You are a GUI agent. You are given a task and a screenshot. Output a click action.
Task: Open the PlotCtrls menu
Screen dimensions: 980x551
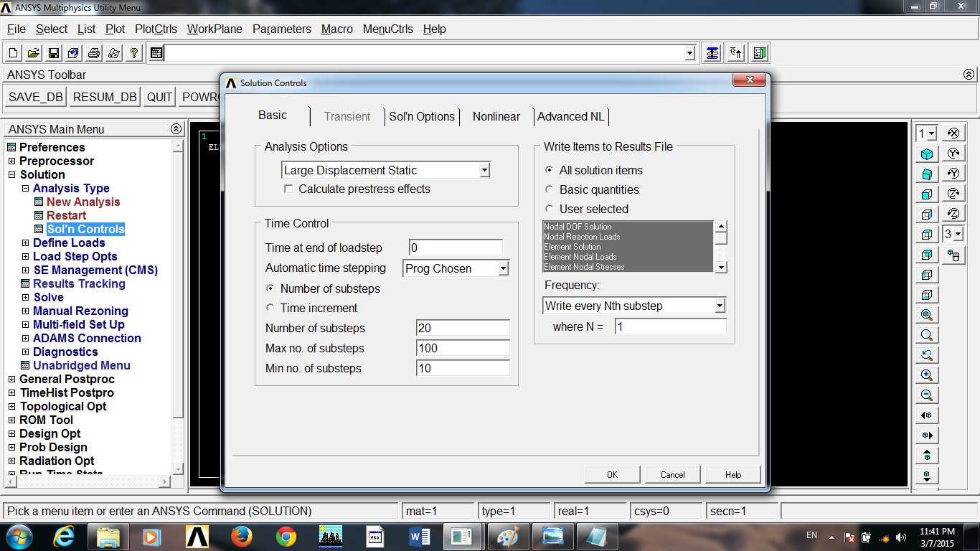coord(156,29)
